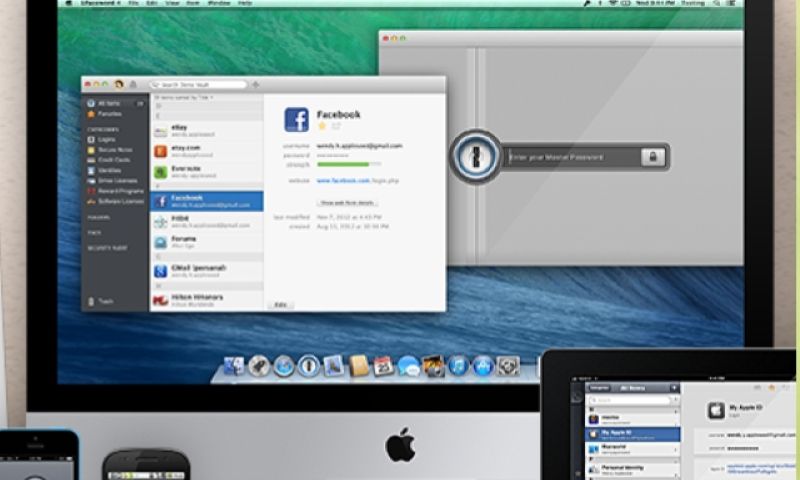800x480 pixels.
Task: Open Favorites in the 1Password sidebar
Action: (105, 114)
